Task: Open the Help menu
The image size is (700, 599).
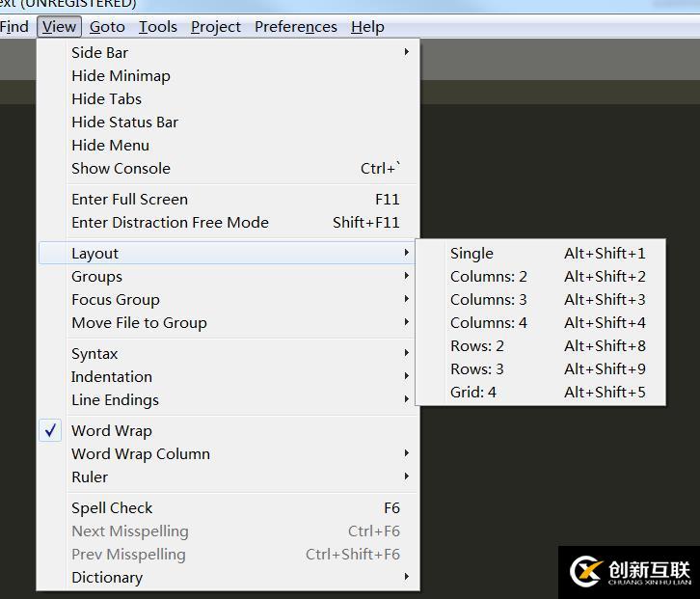Action: [x=367, y=27]
